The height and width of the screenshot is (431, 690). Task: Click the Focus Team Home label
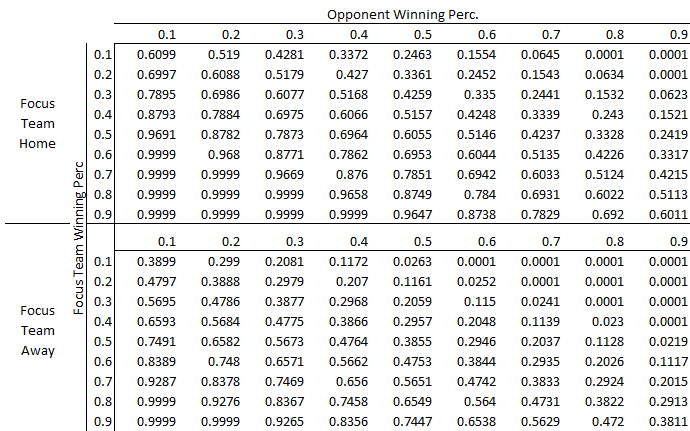click(38, 124)
